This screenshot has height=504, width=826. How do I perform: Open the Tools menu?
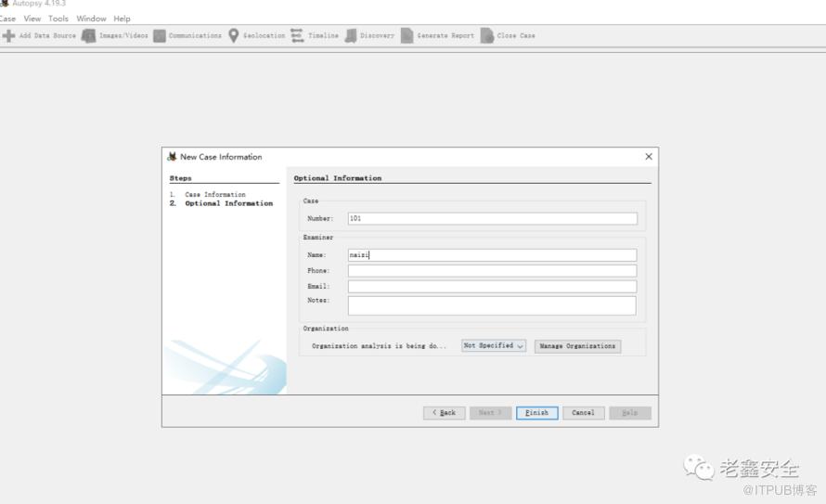tap(58, 19)
